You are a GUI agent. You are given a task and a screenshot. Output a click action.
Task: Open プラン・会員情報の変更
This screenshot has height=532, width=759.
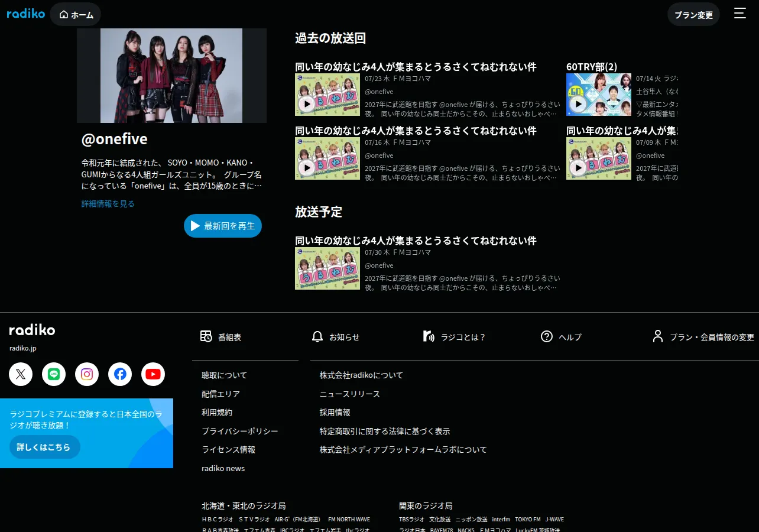[703, 337]
